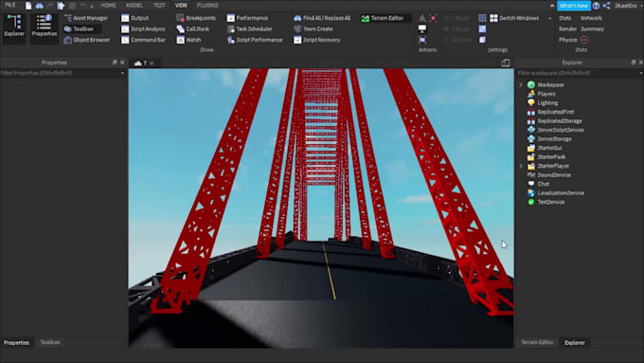The image size is (644, 363).
Task: Switch to the HOME ribbon tab
Action: tap(108, 6)
